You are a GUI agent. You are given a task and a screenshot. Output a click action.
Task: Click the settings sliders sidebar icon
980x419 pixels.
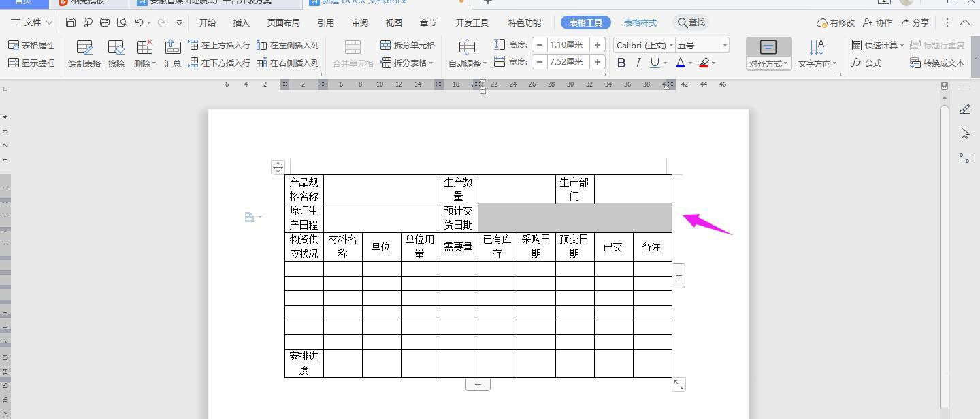(964, 157)
